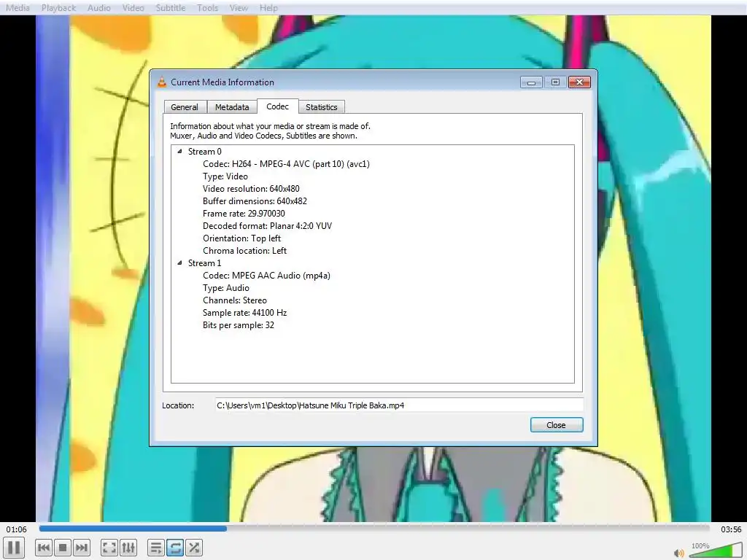
Task: Minimize the Current Media Information dialog
Action: coord(531,82)
